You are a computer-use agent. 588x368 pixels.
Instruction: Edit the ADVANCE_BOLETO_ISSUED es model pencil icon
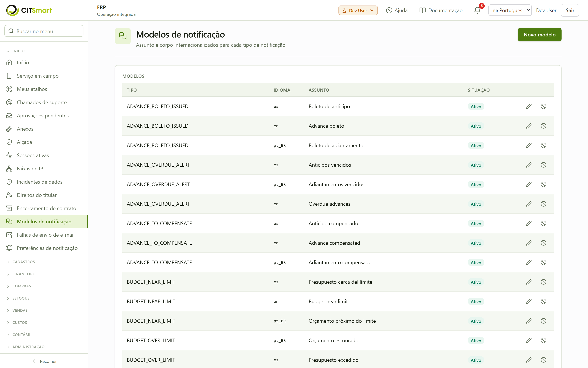[x=529, y=106]
